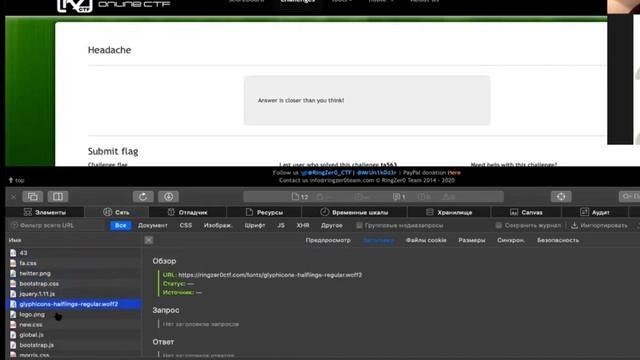Close the request detail pane with X

pos(149,240)
